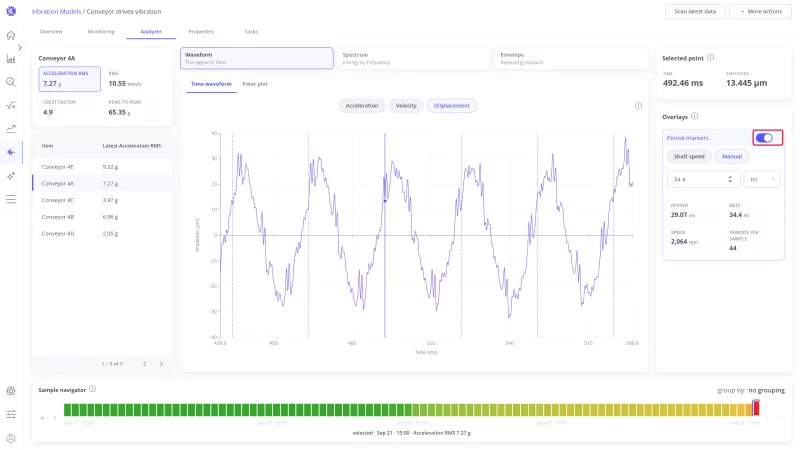Select Conveyor 4C row

[x=102, y=200]
